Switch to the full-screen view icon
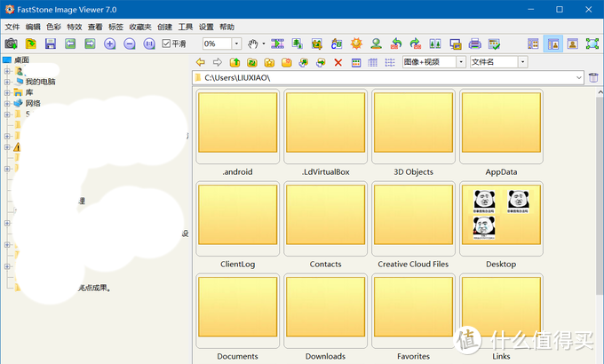 click(592, 44)
